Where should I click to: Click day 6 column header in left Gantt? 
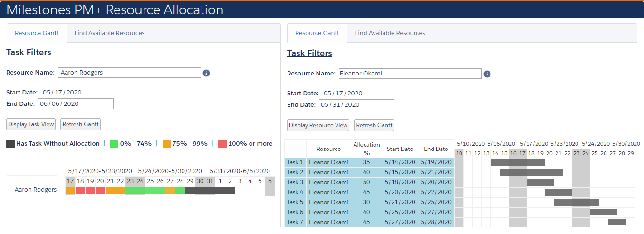[x=269, y=181]
